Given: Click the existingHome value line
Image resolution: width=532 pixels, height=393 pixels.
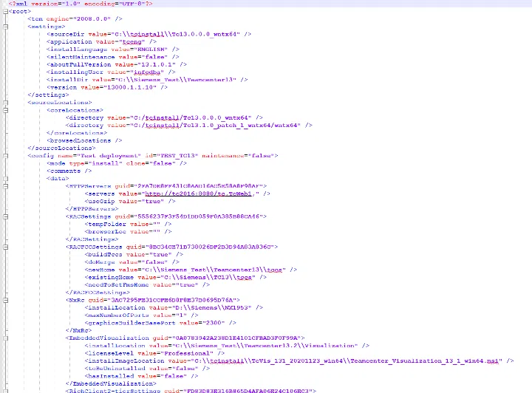Looking at the screenshot, I should [175, 277].
